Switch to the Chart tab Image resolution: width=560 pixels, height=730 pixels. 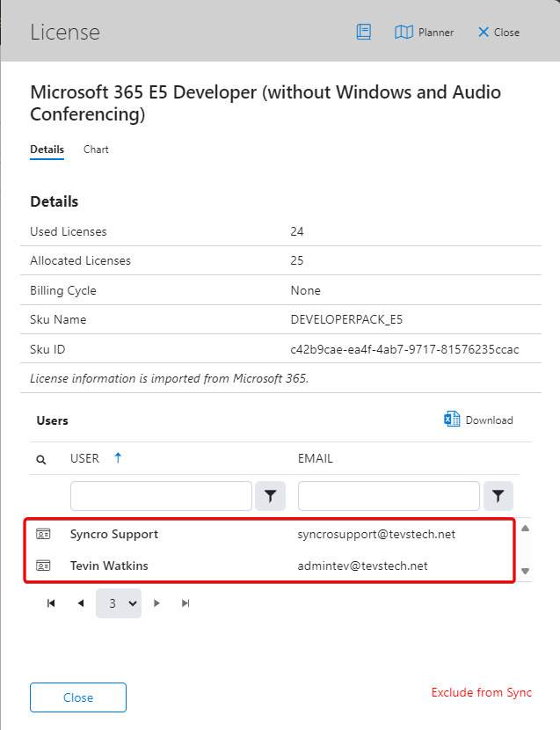click(x=96, y=150)
